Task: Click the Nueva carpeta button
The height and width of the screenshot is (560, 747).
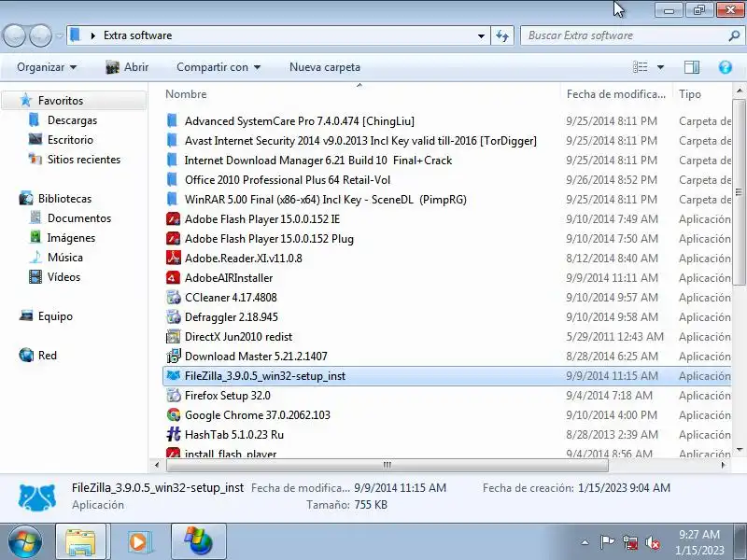Action: [x=325, y=67]
